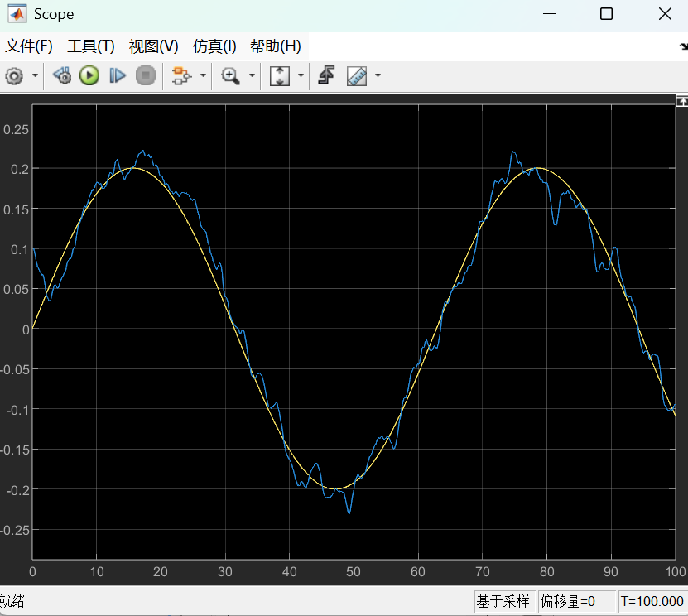This screenshot has width=688, height=616.
Task: Expand the axis scaling dropdown arrow
Action: [x=301, y=76]
